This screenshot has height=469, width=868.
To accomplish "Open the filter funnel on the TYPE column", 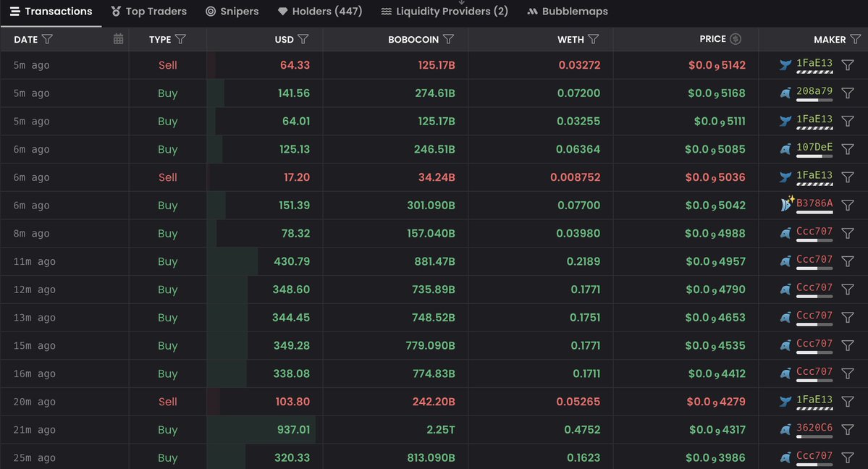I will [181, 39].
